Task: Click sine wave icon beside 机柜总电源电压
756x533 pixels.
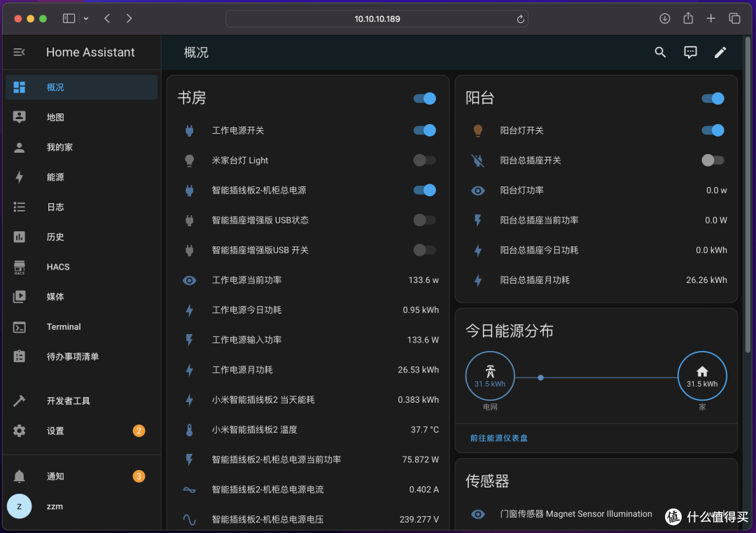Action: tap(190, 520)
